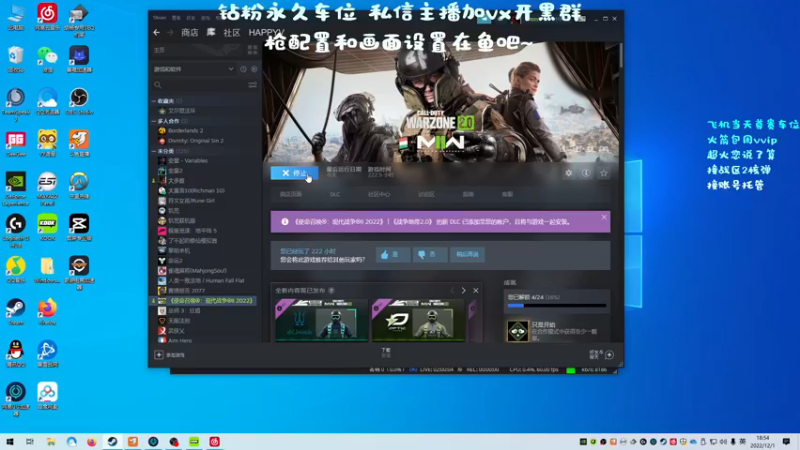Open File Explorer from the taskbar
The image size is (800, 450).
pos(51,442)
